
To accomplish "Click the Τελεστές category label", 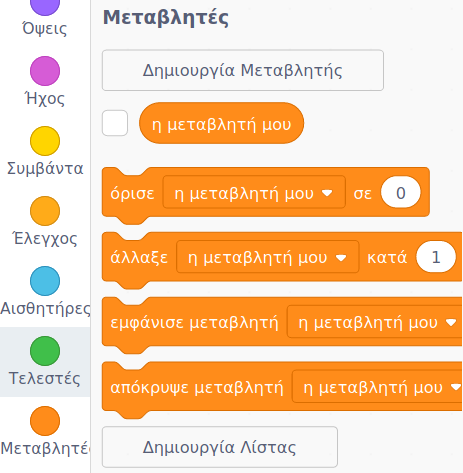I will [45, 378].
